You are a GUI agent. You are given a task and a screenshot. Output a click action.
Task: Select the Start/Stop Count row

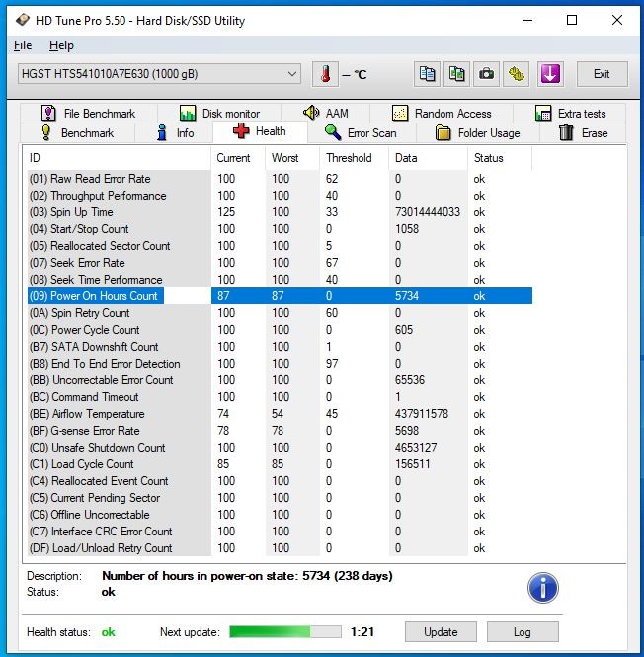(280, 229)
